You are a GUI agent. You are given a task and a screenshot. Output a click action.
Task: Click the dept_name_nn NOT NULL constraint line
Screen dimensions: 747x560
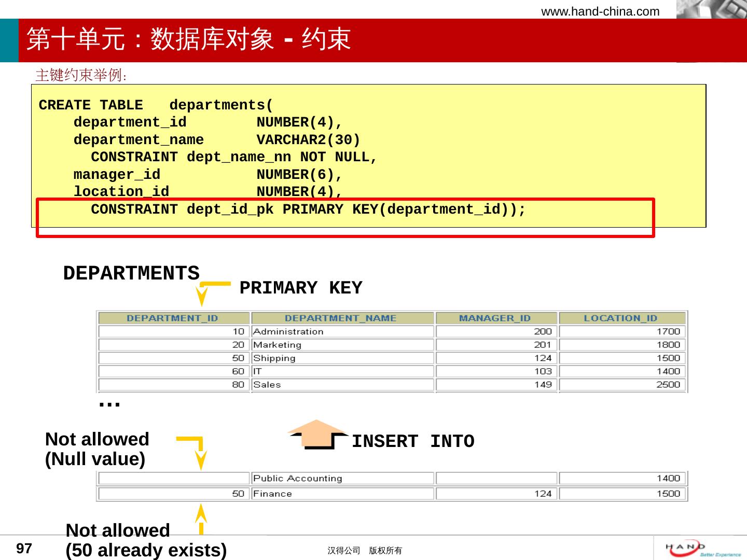(x=234, y=157)
